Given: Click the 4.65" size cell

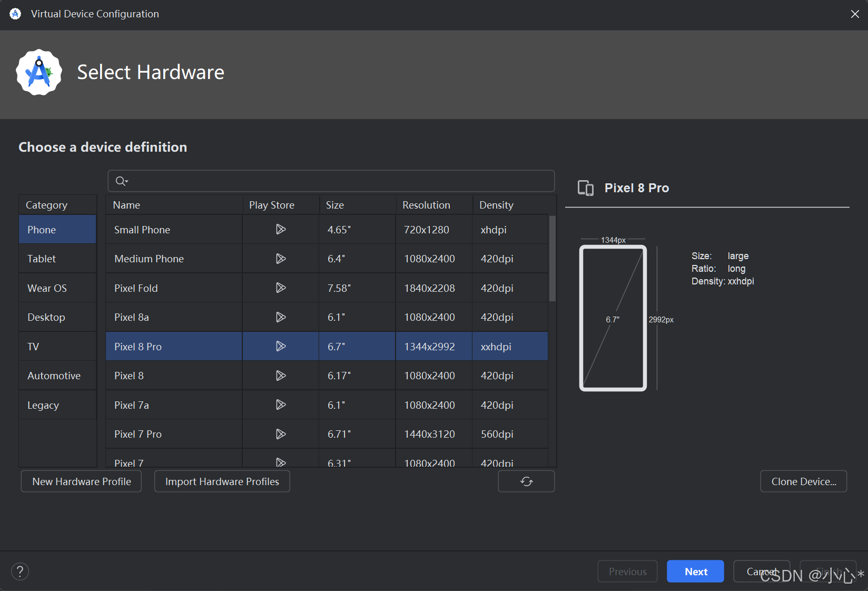Looking at the screenshot, I should pyautogui.click(x=358, y=230).
